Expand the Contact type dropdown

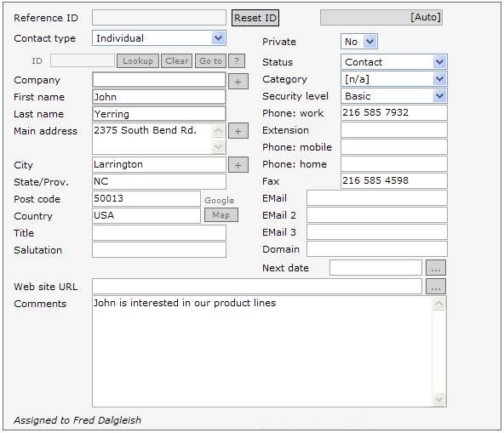(x=218, y=38)
